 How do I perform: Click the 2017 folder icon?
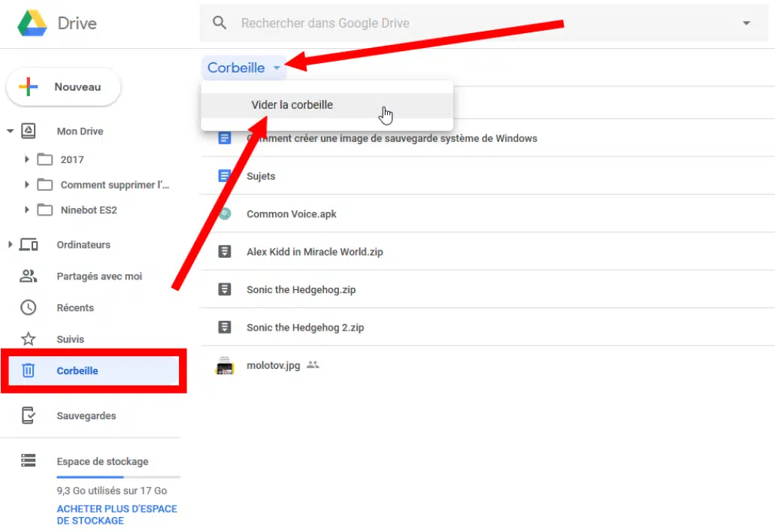pyautogui.click(x=45, y=159)
